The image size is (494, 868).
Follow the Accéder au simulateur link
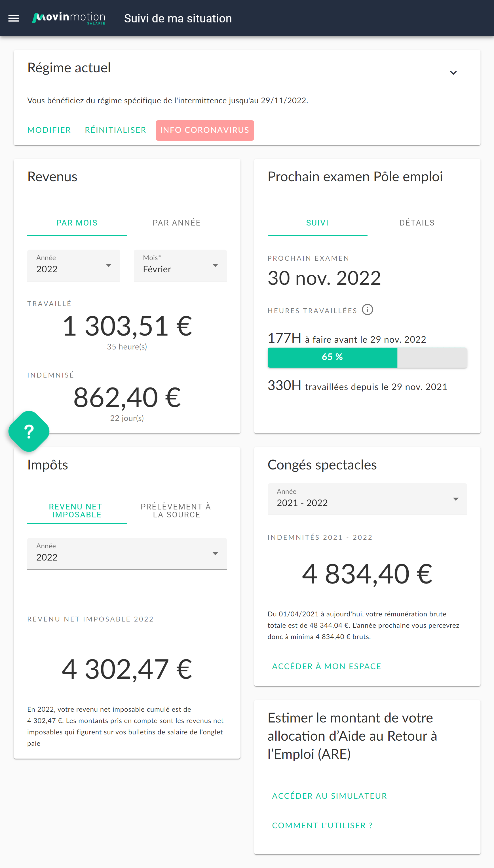tap(330, 796)
